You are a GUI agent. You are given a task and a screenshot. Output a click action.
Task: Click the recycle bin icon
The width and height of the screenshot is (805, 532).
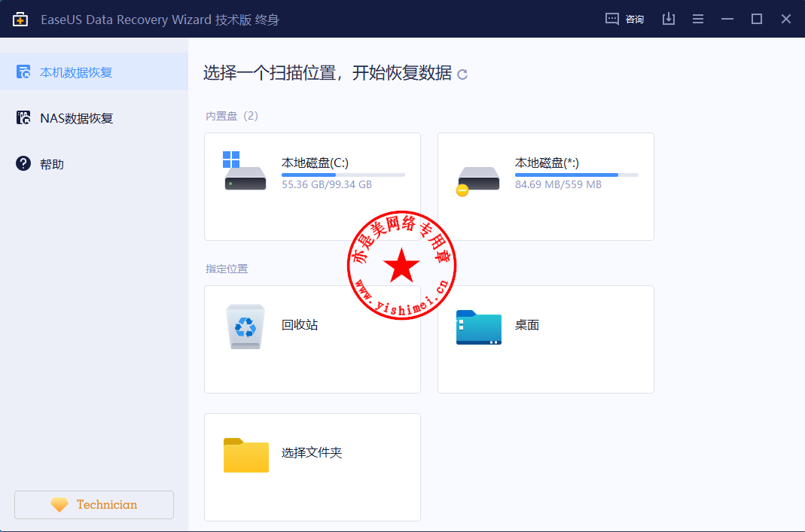point(245,327)
